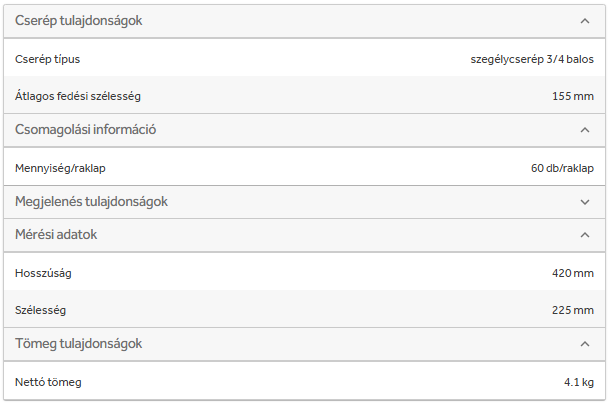Click the 4.1 kg net weight value

579,382
